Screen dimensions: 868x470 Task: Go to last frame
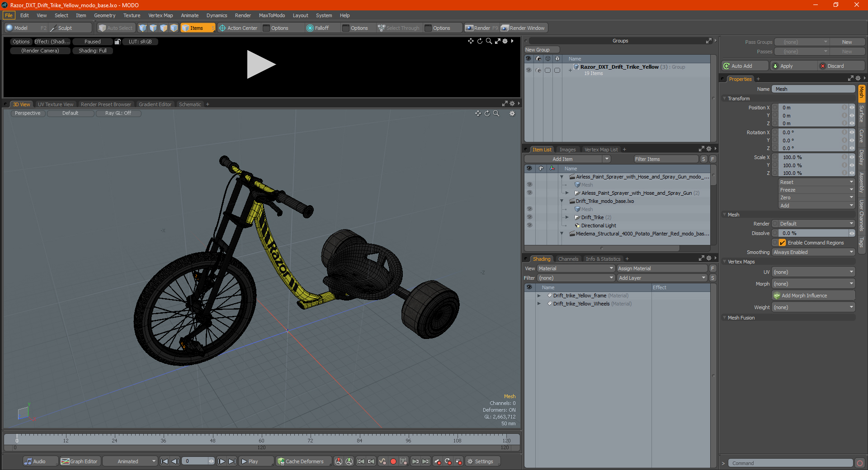pyautogui.click(x=232, y=461)
